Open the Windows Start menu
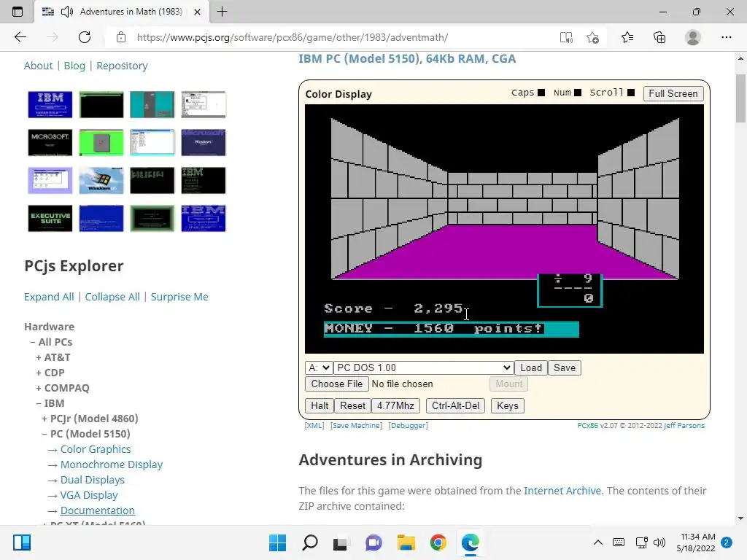This screenshot has height=560, width=747. [277, 542]
